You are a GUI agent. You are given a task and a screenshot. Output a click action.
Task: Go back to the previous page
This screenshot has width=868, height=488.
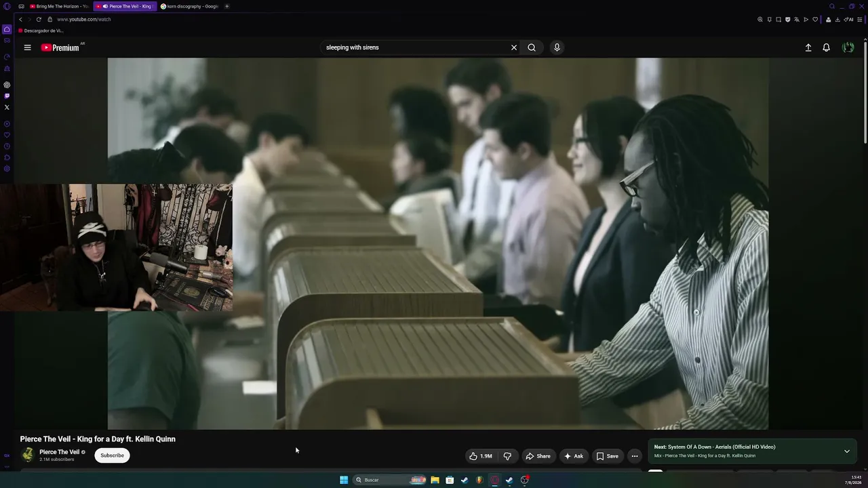coord(20,19)
